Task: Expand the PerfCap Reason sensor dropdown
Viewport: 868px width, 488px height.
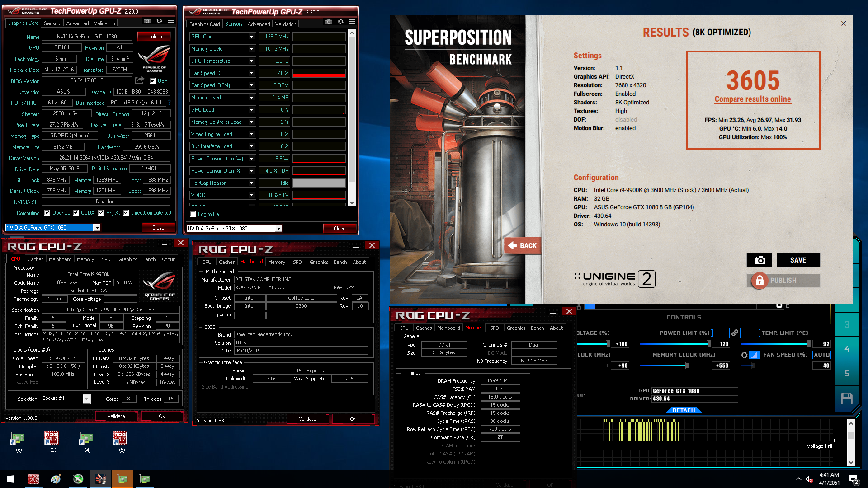Action: coord(252,183)
